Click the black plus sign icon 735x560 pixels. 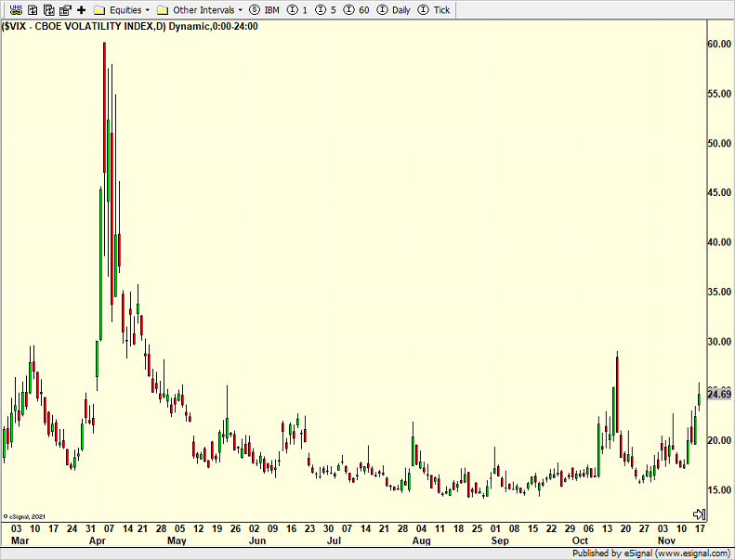tap(81, 9)
